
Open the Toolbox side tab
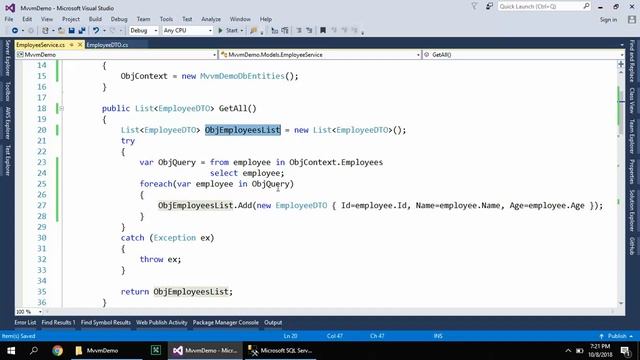click(x=7, y=91)
